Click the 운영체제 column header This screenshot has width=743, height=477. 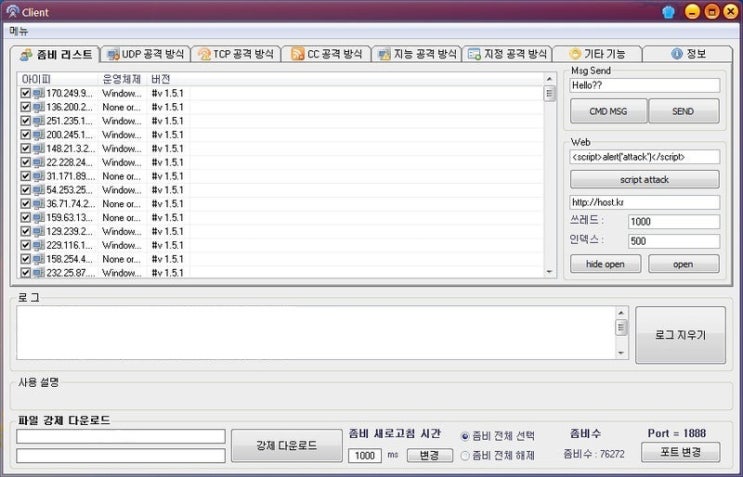coord(122,79)
